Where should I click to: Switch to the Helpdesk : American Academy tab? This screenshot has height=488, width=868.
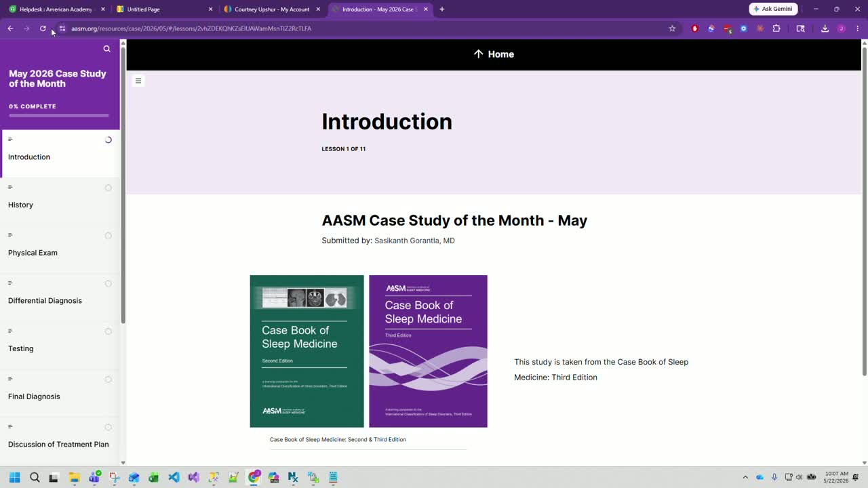tap(56, 9)
